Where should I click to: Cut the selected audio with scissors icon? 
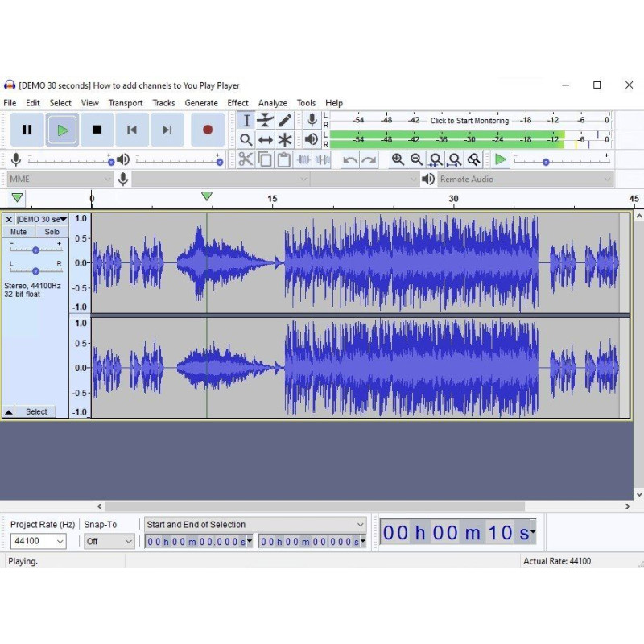point(246,159)
